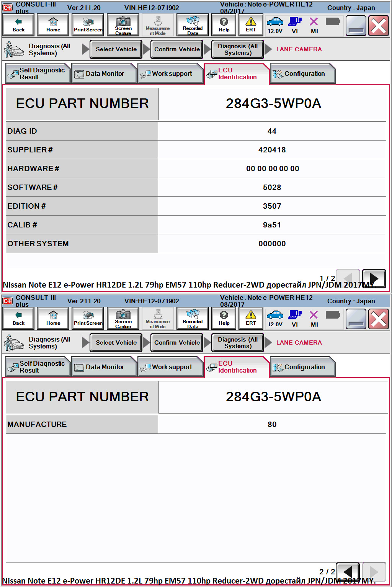The width and height of the screenshot is (392, 587).
Task: Click the VI interface icon in lower window
Action: click(x=295, y=318)
